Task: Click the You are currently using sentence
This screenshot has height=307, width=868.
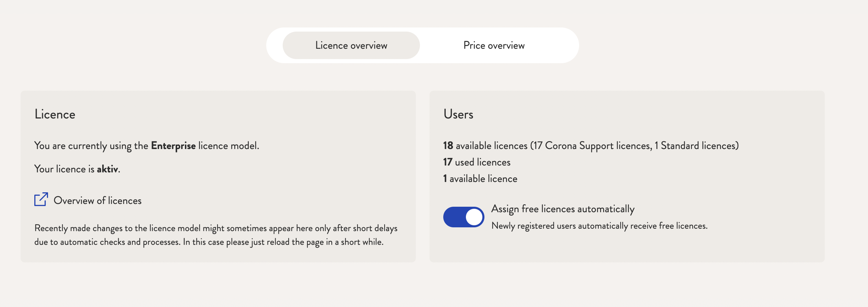Action: pos(147,146)
